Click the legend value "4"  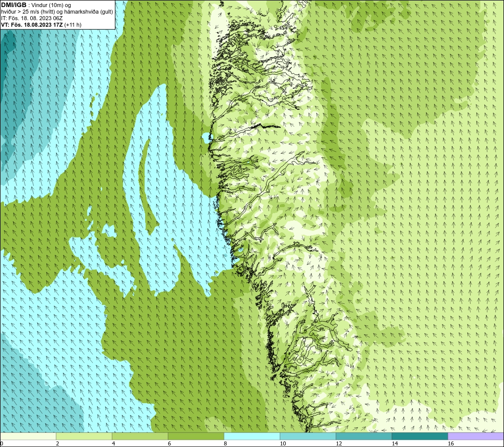[113, 443]
